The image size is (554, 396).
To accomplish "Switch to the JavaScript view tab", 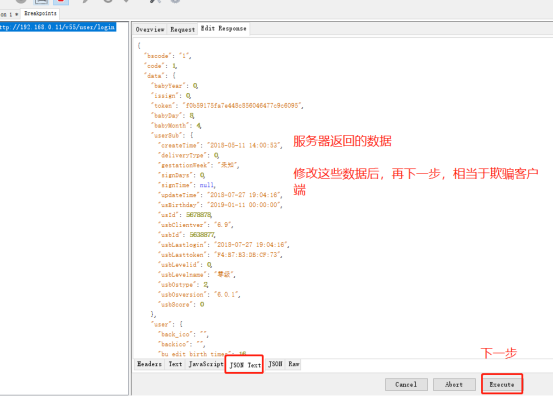I will (x=206, y=364).
